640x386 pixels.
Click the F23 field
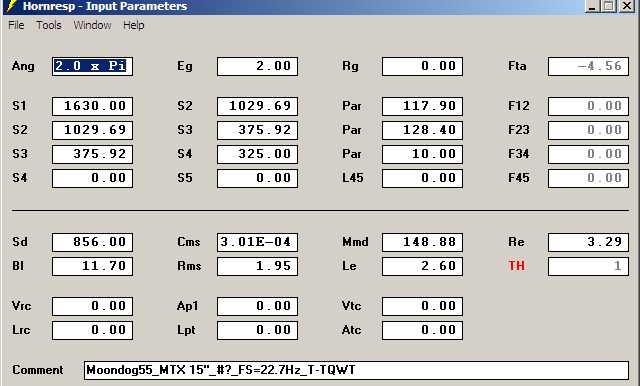tap(588, 131)
